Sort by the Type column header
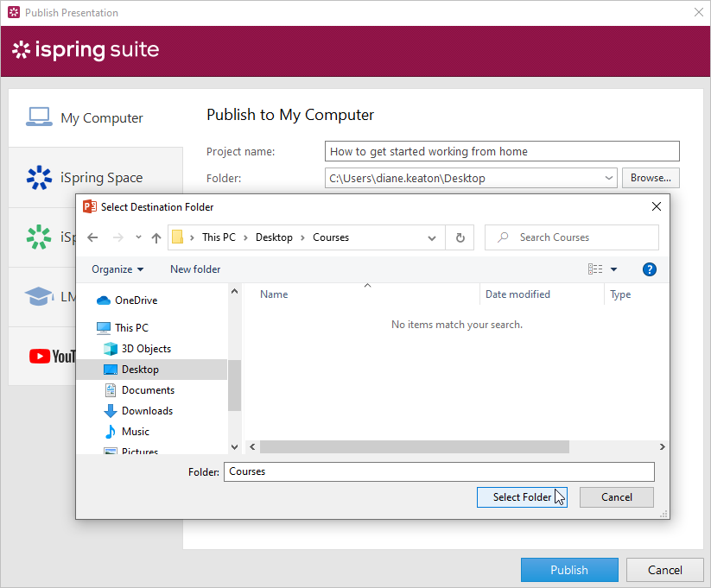The height and width of the screenshot is (588, 711). [637, 294]
